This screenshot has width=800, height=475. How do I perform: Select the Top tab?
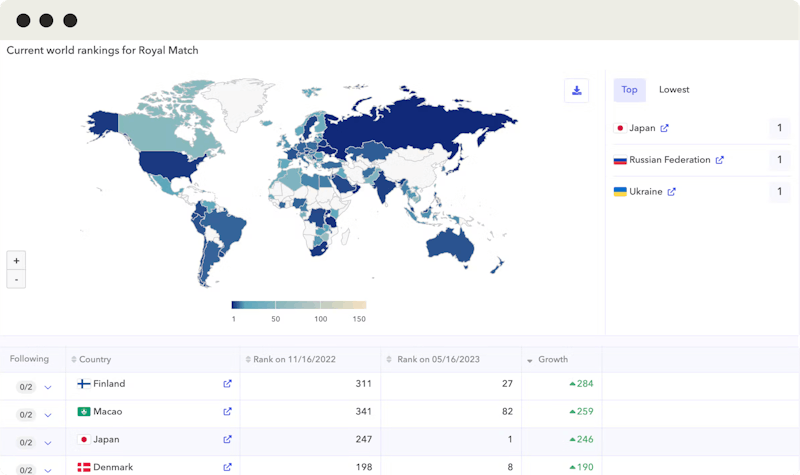tap(629, 90)
